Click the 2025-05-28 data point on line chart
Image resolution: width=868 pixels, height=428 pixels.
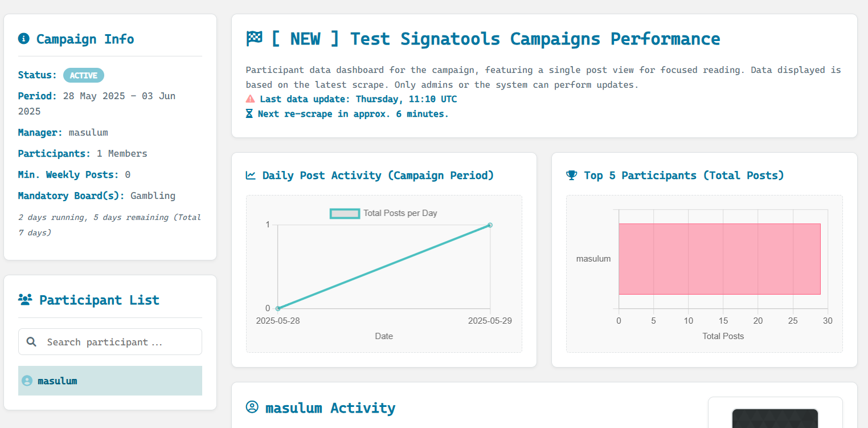[x=278, y=308]
